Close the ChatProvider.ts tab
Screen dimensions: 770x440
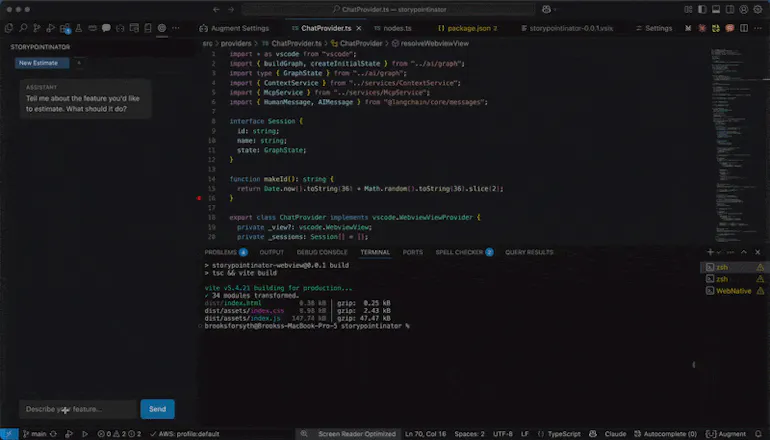coord(358,28)
